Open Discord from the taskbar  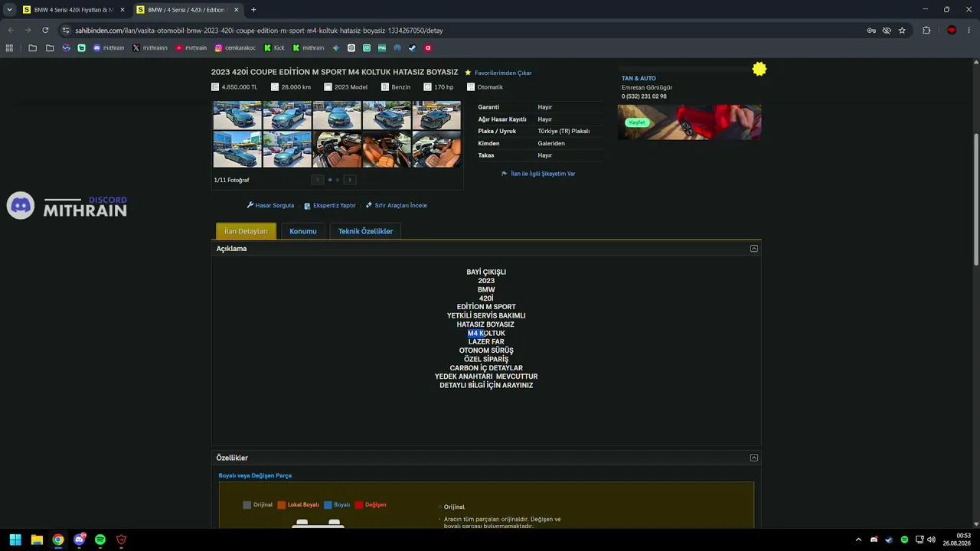pyautogui.click(x=79, y=540)
